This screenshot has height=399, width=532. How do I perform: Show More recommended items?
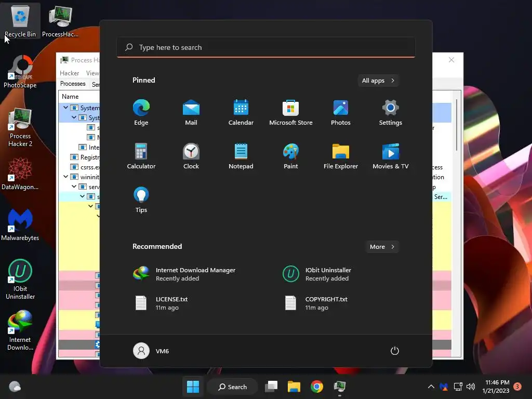point(382,247)
